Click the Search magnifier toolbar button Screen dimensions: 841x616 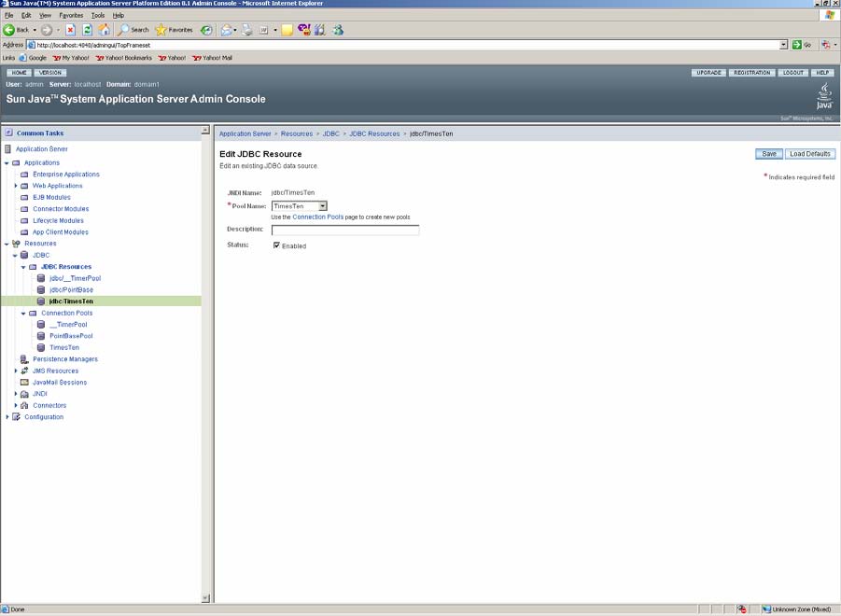pos(133,30)
